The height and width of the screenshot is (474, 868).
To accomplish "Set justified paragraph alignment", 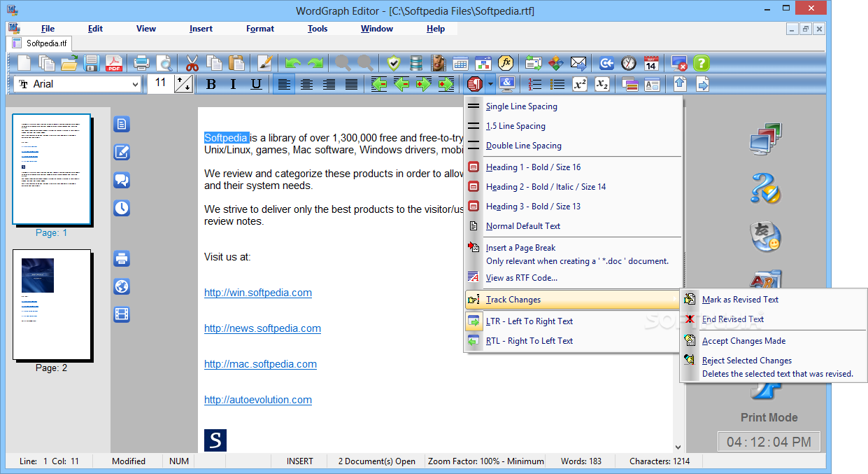I will [351, 84].
